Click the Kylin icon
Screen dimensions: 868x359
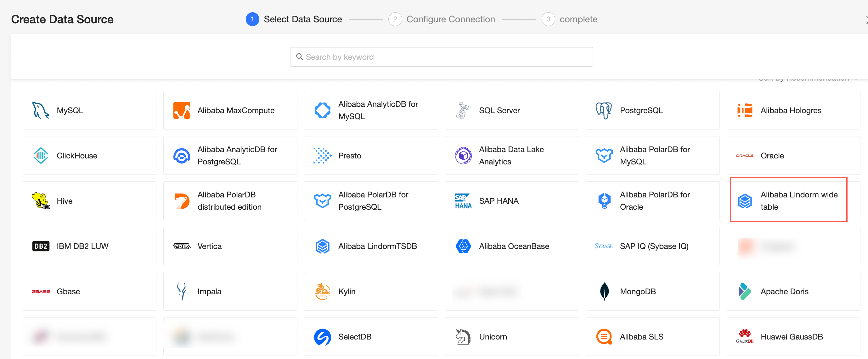(x=323, y=291)
